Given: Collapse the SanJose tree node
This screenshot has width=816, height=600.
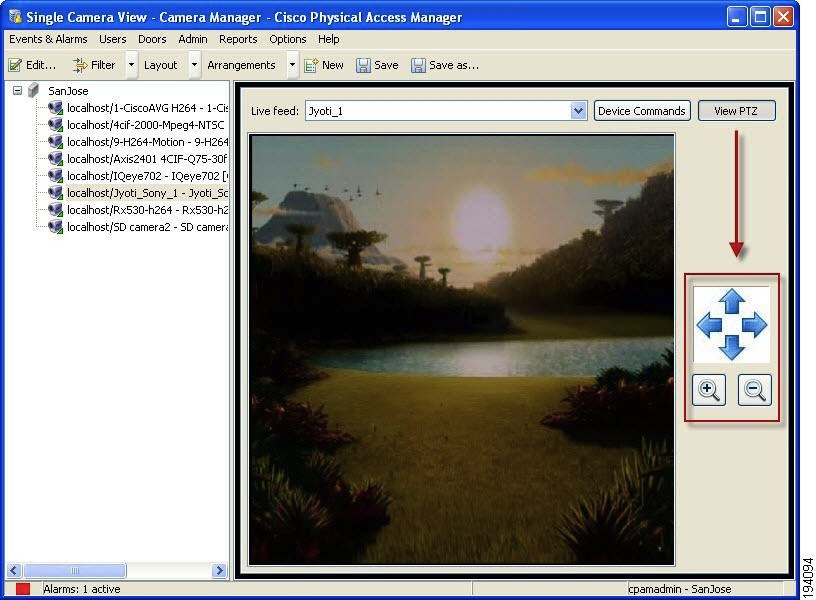Looking at the screenshot, I should tap(17, 91).
